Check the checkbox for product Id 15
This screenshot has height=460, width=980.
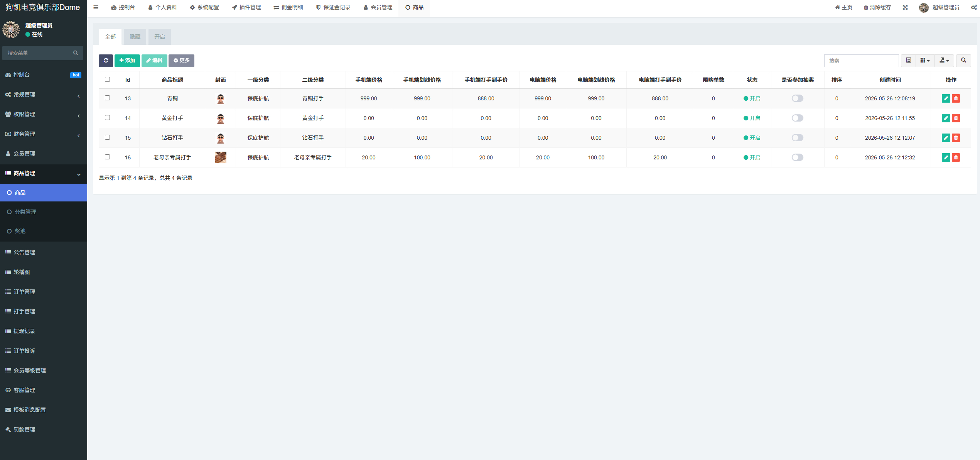pos(108,137)
